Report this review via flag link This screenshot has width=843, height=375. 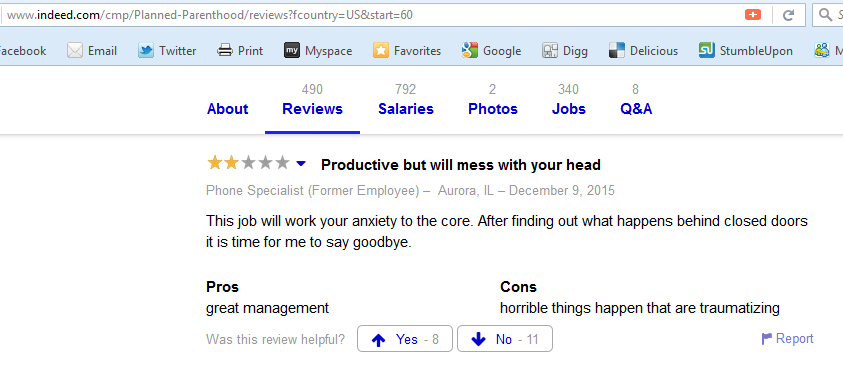point(788,338)
